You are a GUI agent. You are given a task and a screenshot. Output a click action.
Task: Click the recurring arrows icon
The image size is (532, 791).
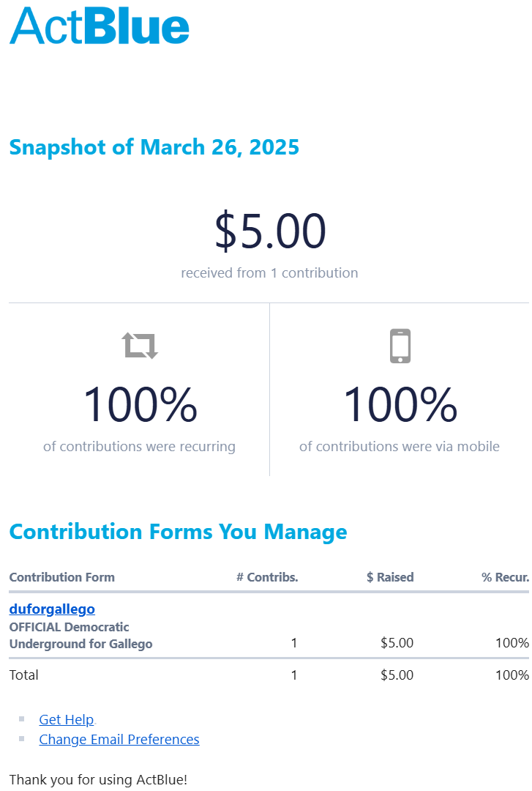pos(140,345)
